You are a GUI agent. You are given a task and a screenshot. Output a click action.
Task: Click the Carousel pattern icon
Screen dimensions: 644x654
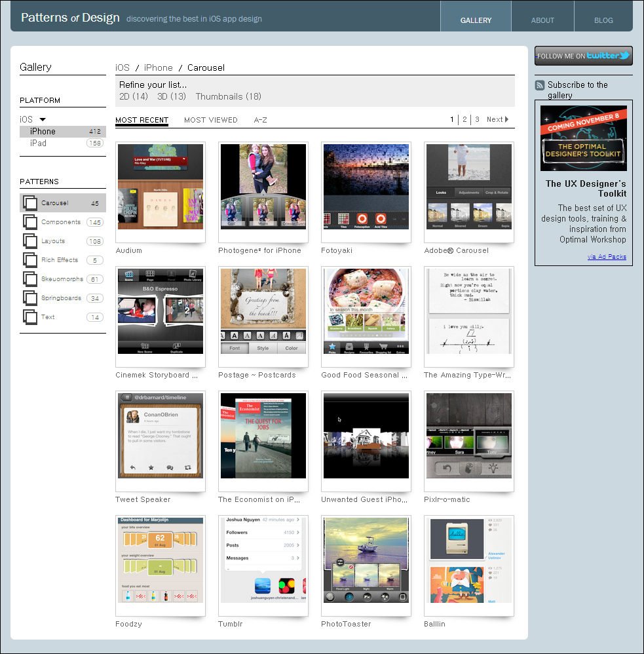30,202
